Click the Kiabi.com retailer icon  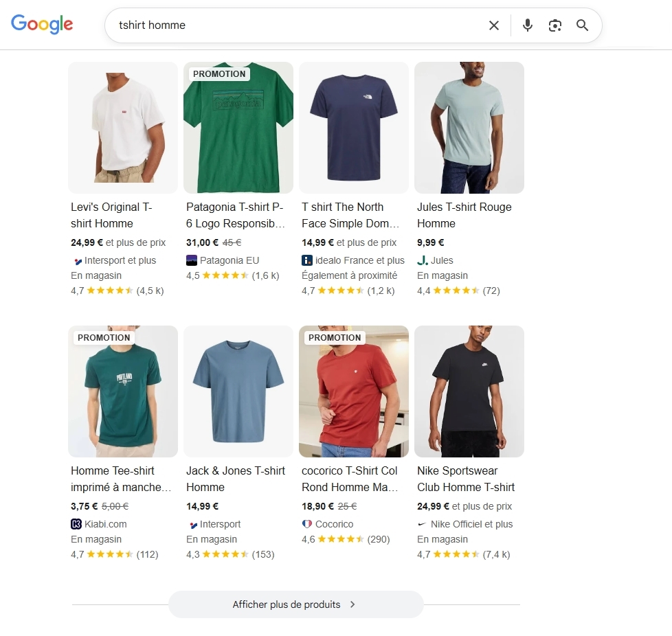(76, 524)
